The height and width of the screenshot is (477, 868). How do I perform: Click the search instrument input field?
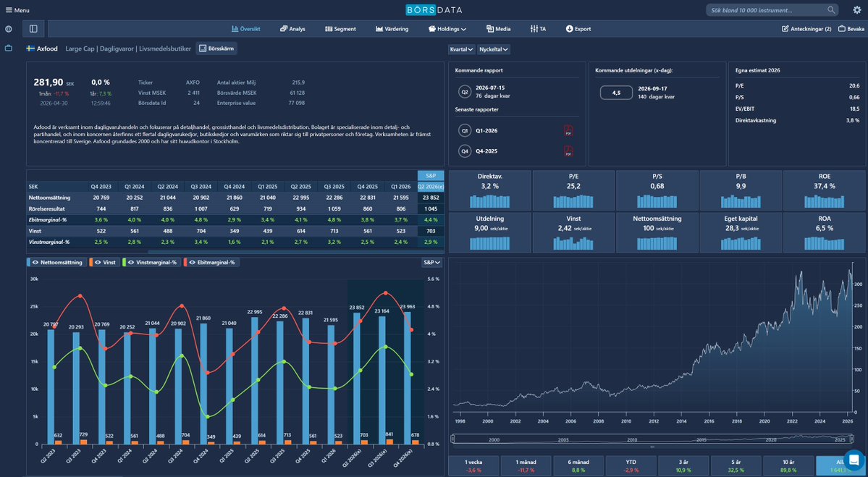[x=767, y=10]
